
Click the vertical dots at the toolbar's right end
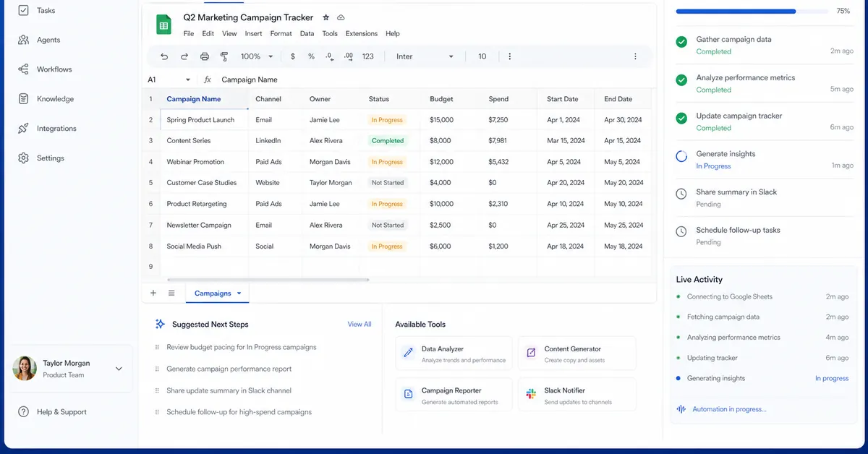(x=636, y=56)
